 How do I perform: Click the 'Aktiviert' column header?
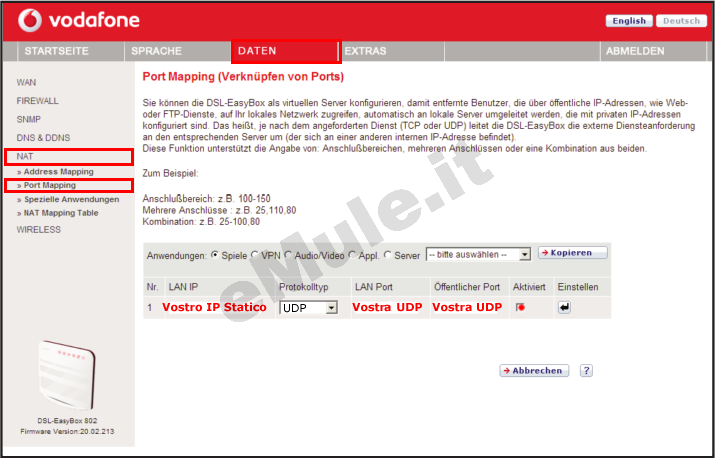pos(529,287)
